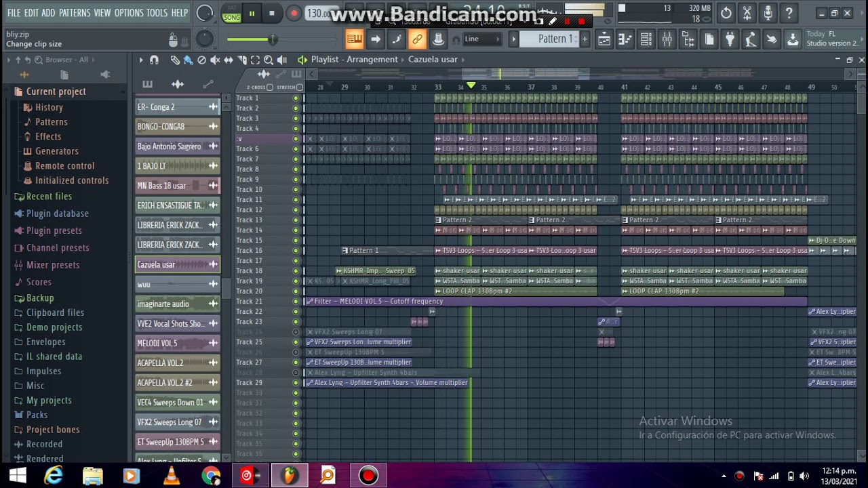The image size is (868, 488).
Task: Open the OPTIONS menu
Action: point(129,13)
